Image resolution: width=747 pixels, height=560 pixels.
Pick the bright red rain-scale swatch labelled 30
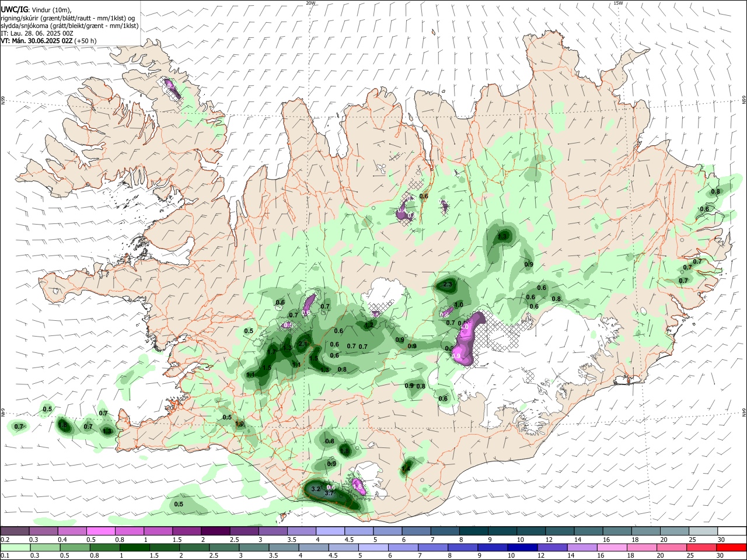coord(731,547)
